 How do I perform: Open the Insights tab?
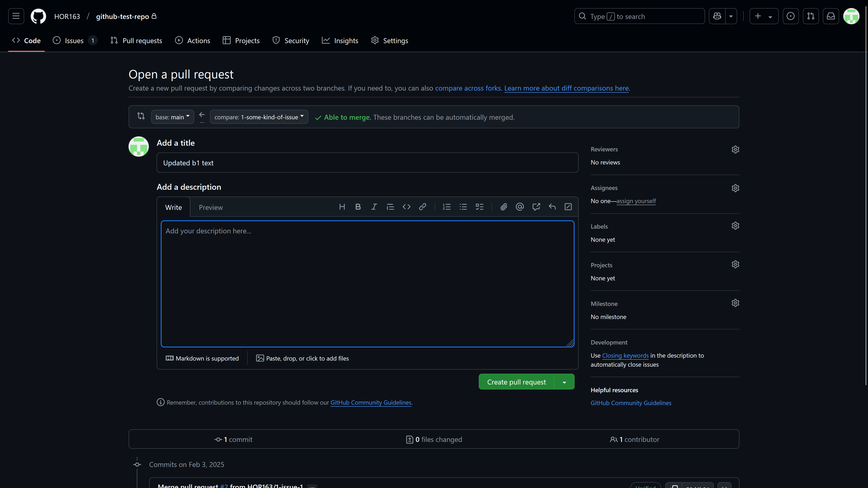340,41
